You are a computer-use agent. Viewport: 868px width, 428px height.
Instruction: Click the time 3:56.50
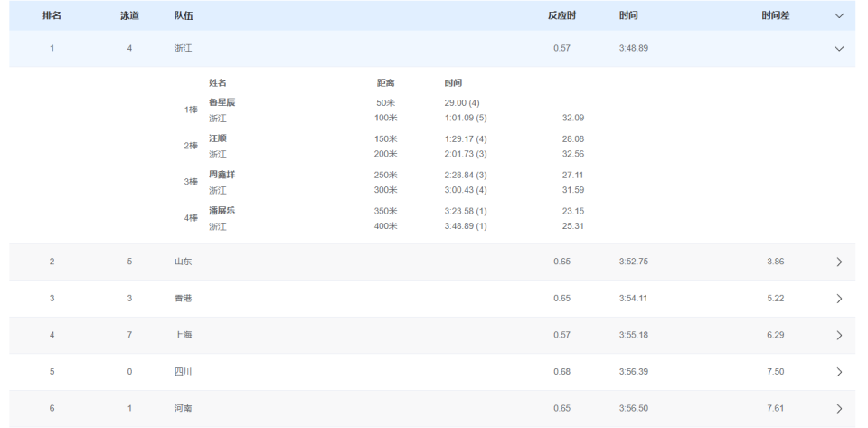click(633, 408)
